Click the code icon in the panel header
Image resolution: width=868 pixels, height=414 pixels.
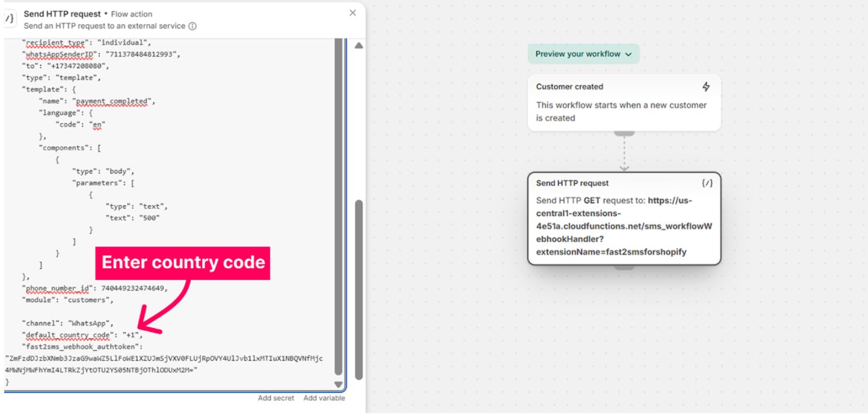[9, 19]
